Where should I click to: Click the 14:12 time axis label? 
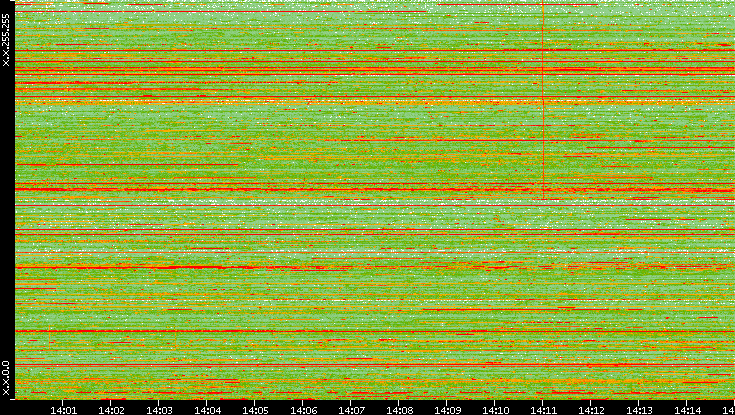point(591,408)
